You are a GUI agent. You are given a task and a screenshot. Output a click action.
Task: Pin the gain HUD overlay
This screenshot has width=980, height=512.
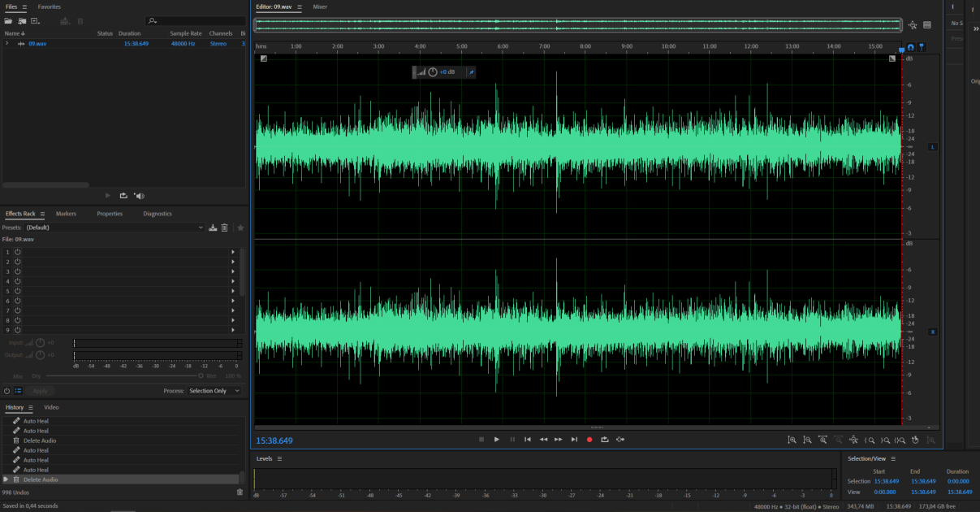472,72
